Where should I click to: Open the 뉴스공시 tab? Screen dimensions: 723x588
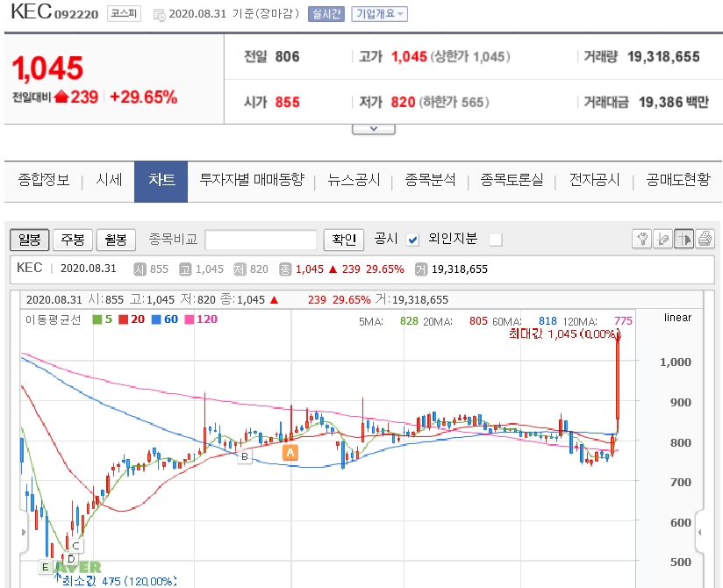(x=354, y=180)
